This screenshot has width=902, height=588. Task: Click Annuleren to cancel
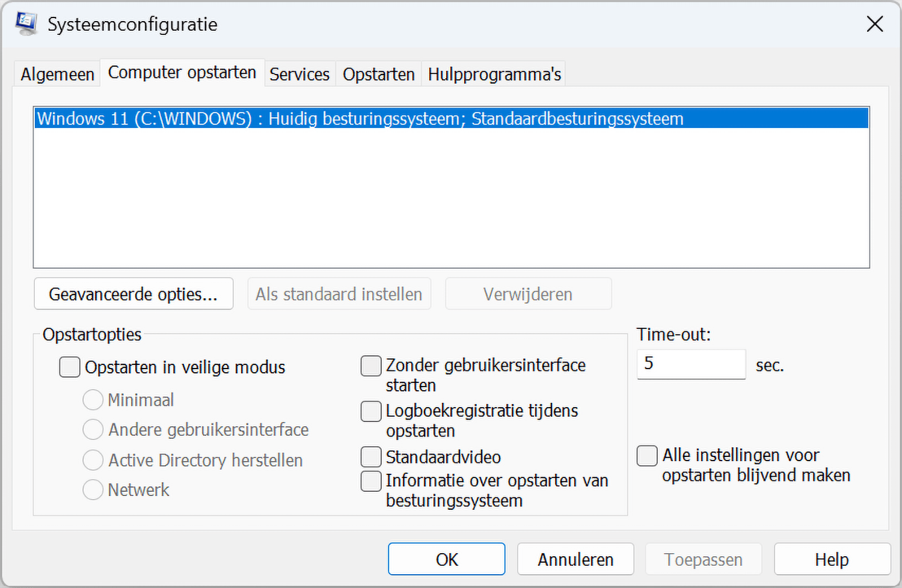coord(575,559)
